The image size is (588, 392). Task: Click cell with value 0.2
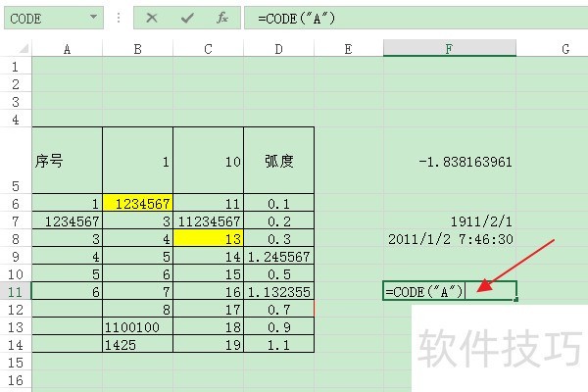278,220
